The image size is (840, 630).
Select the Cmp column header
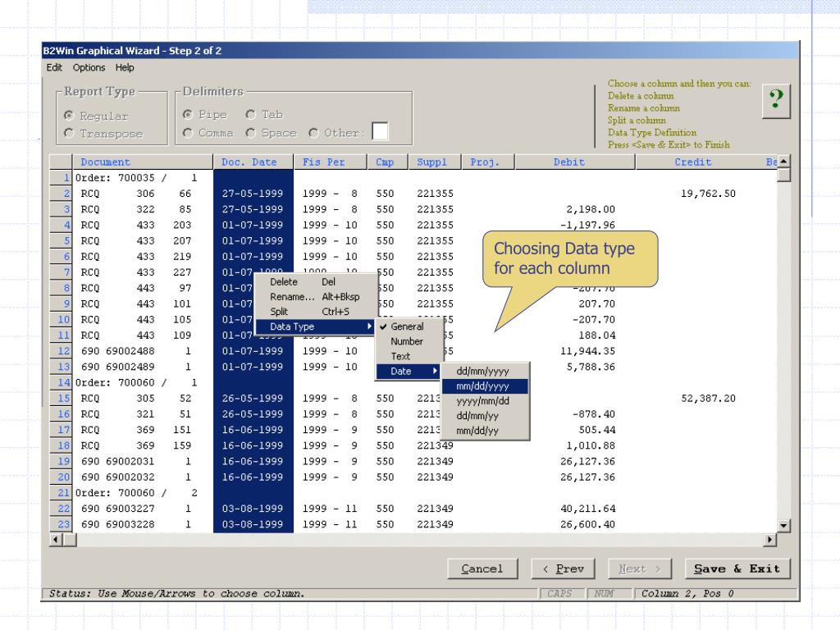pyautogui.click(x=388, y=162)
